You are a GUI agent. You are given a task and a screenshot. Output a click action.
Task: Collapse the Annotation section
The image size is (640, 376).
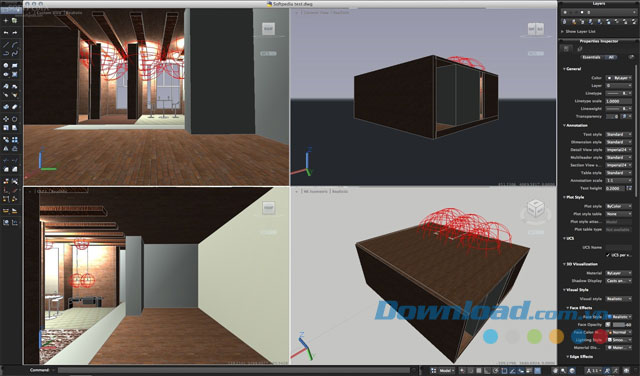[564, 125]
